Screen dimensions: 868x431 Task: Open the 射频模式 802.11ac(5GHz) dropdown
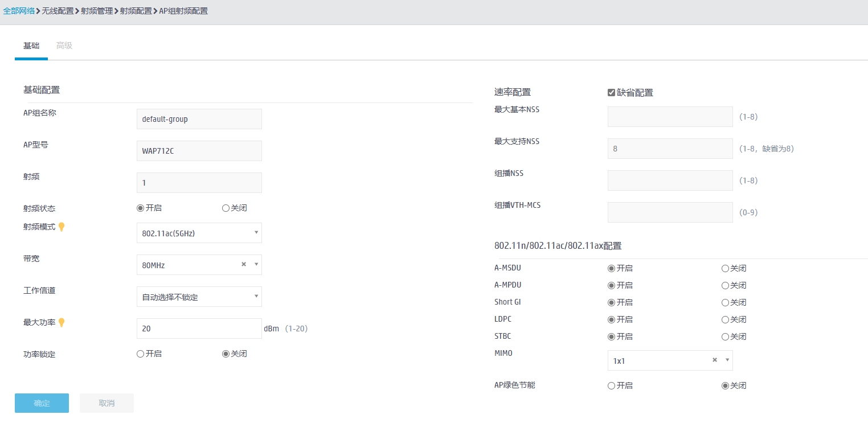pos(199,233)
